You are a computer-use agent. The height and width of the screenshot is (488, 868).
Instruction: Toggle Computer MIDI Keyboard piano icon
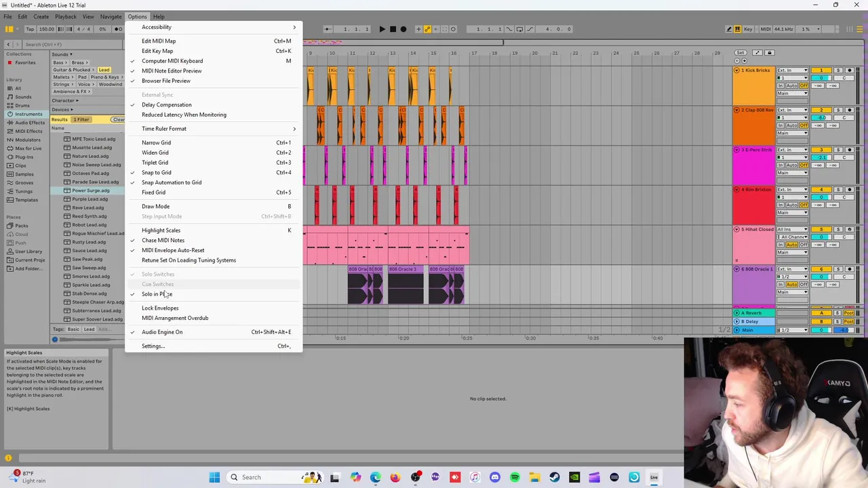pyautogui.click(x=738, y=29)
